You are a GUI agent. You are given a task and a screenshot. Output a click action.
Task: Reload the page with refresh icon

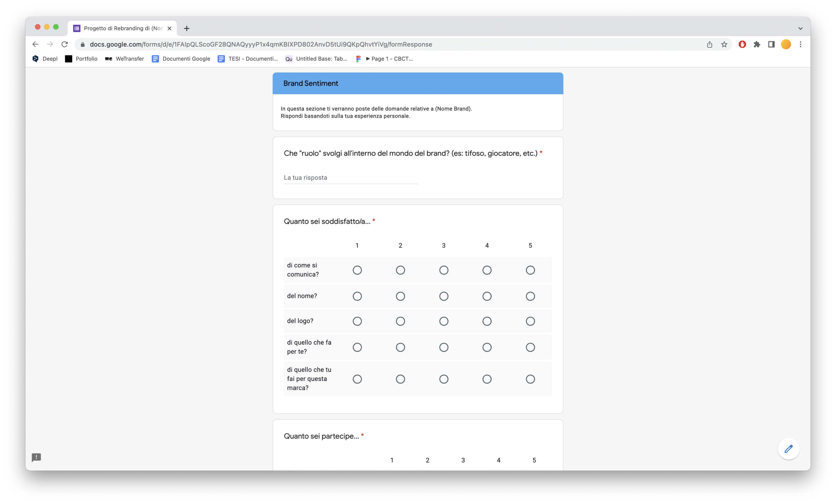[x=64, y=44]
